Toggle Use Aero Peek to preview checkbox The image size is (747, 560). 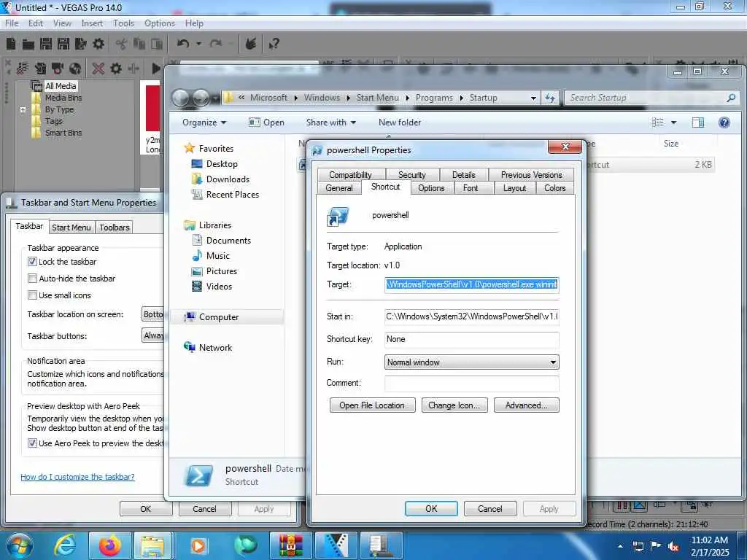click(x=32, y=443)
